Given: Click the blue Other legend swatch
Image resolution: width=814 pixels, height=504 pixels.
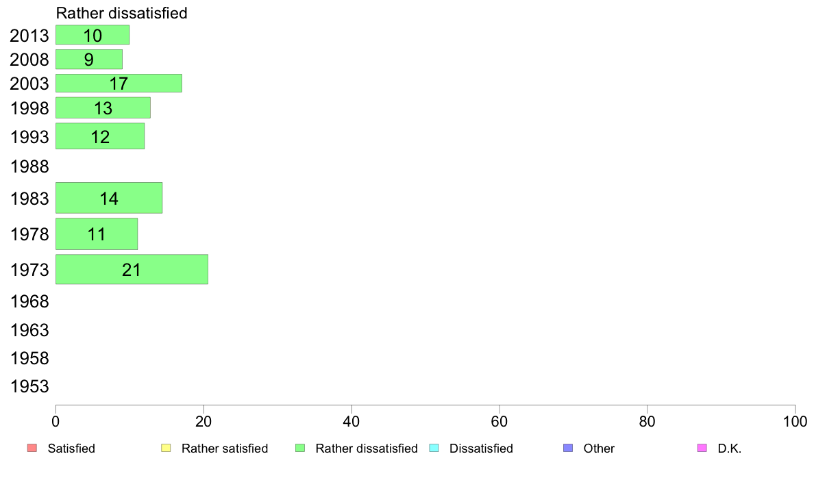Looking at the screenshot, I should (568, 448).
